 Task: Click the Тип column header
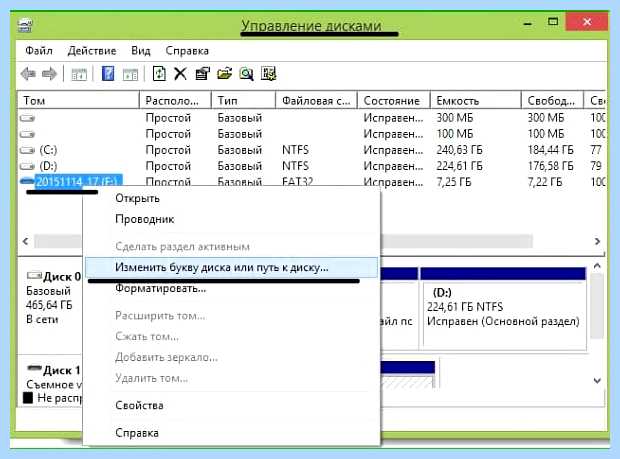pyautogui.click(x=243, y=101)
